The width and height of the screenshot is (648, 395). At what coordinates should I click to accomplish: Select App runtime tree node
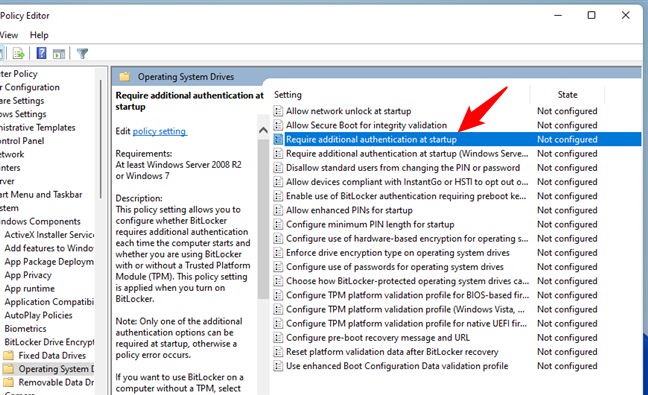coord(29,288)
